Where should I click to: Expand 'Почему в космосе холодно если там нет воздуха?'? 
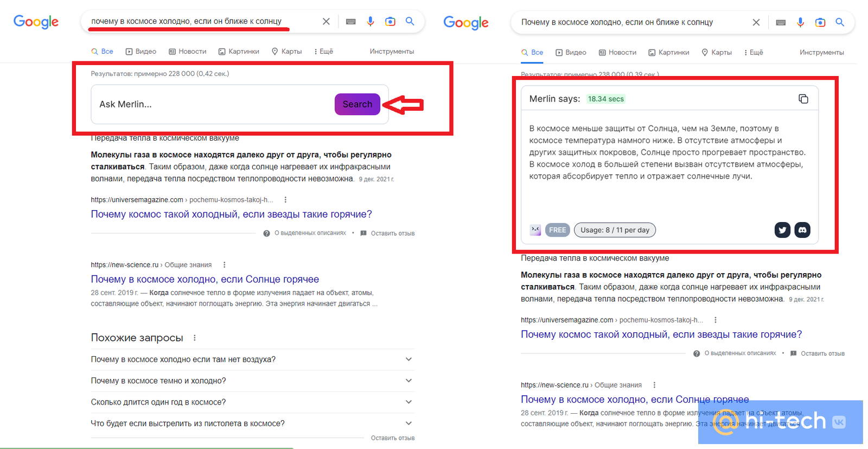[x=252, y=359]
